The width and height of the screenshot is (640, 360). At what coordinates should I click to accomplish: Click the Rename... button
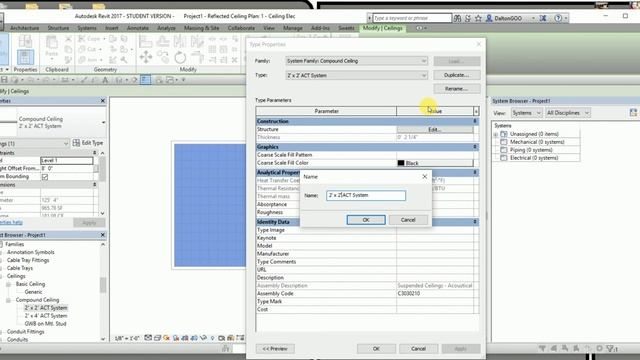pos(457,89)
